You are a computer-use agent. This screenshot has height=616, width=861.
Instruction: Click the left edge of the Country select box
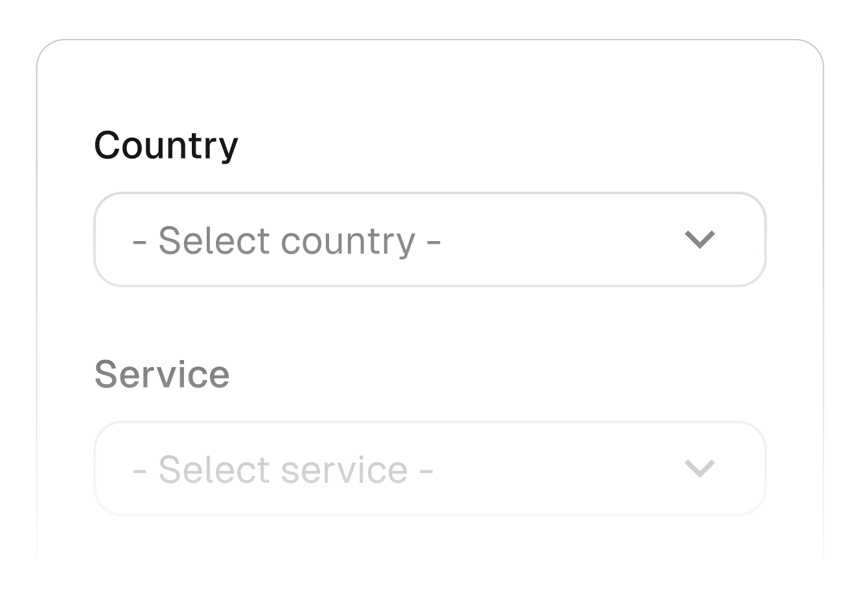(x=104, y=240)
